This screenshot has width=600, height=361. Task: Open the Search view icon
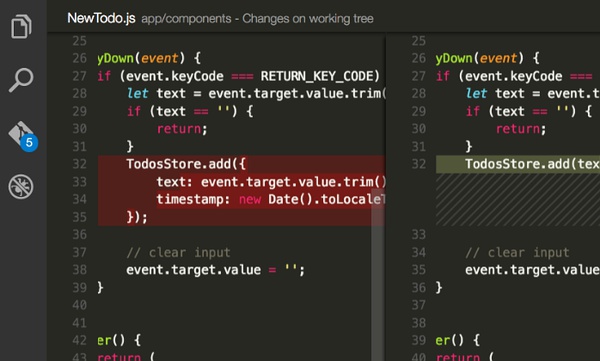tap(21, 80)
